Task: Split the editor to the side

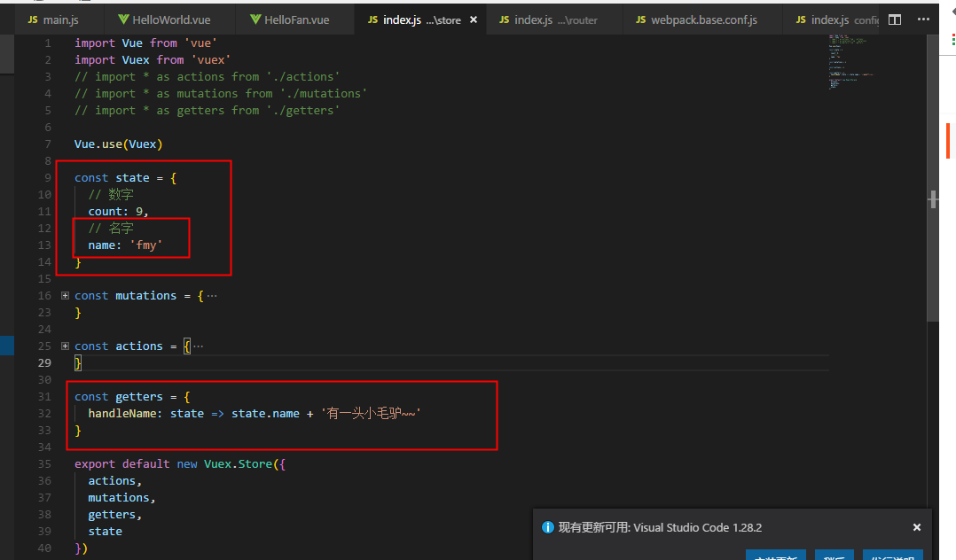Action: pyautogui.click(x=895, y=20)
